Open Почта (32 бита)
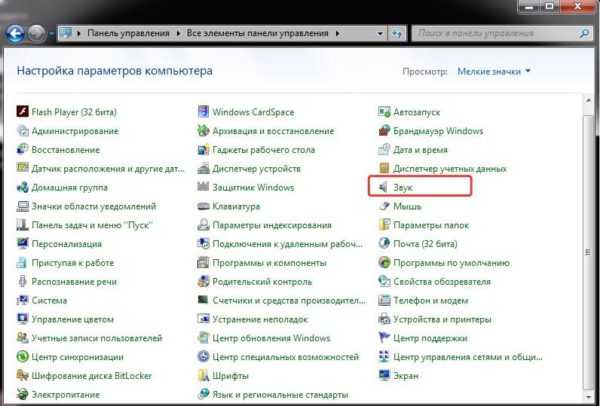 click(x=418, y=244)
